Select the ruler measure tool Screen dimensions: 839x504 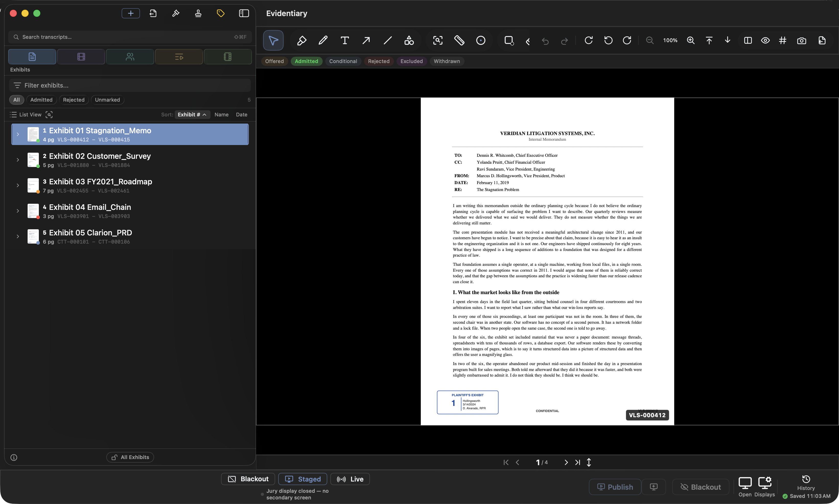point(459,40)
